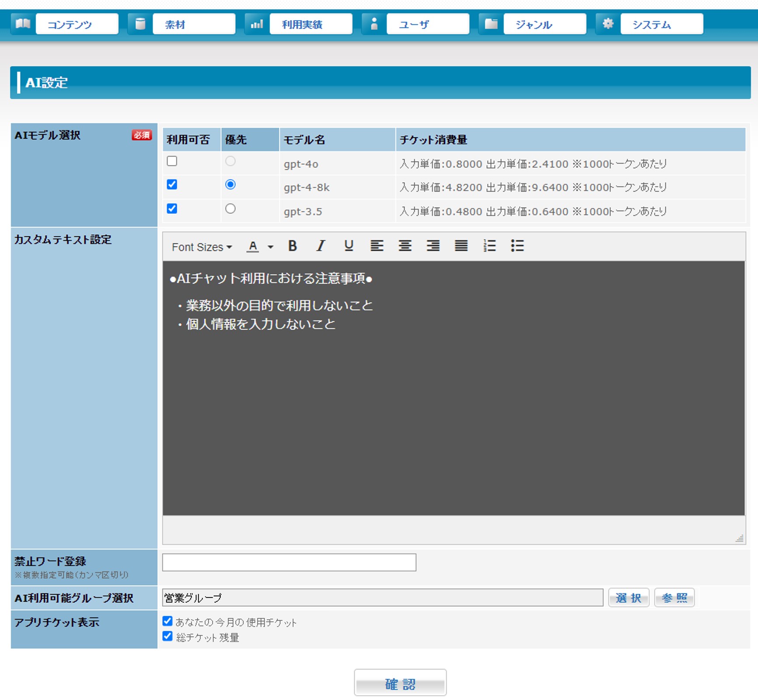Select gpt-3.5 as the priority model

231,209
